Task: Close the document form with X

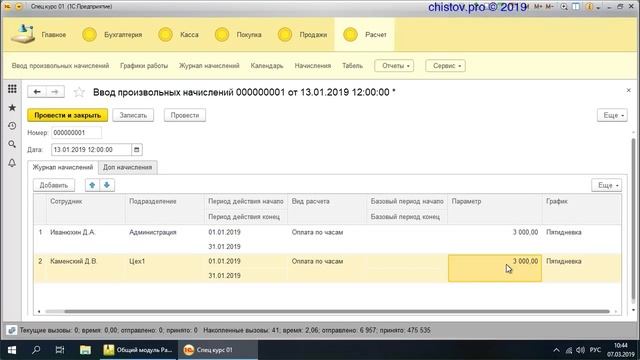Action: click(x=629, y=90)
